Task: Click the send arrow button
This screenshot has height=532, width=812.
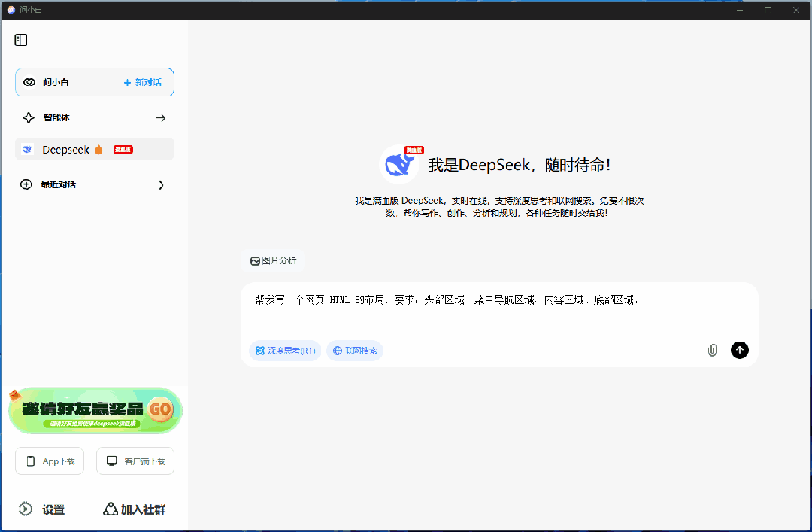Action: (739, 350)
